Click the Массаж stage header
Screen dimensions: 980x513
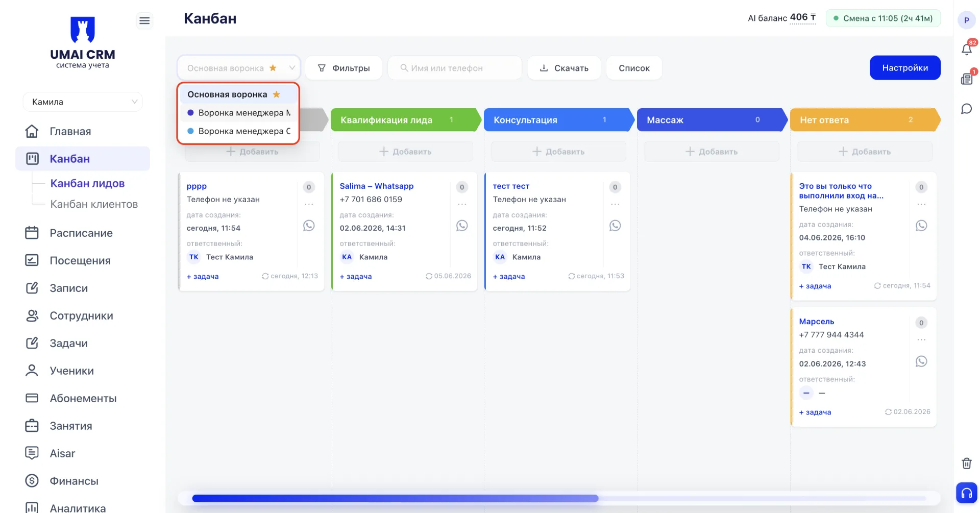[712, 120]
